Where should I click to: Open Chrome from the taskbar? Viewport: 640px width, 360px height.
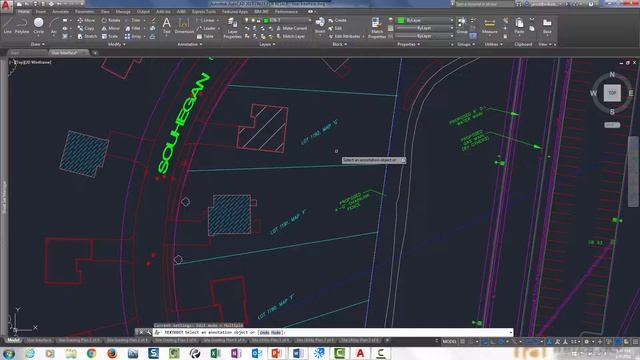91,353
